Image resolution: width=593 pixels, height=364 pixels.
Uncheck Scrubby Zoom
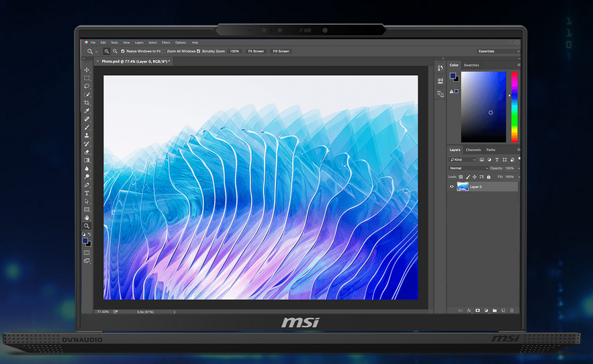pyautogui.click(x=199, y=51)
